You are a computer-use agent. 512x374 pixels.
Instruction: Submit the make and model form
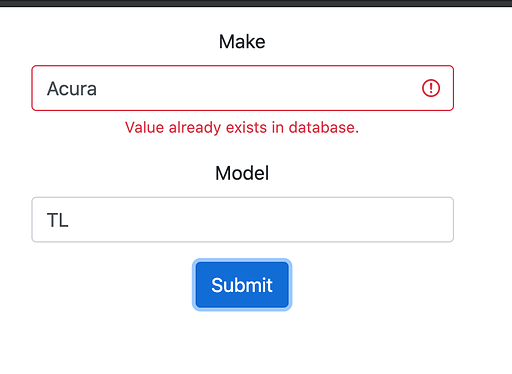(242, 285)
